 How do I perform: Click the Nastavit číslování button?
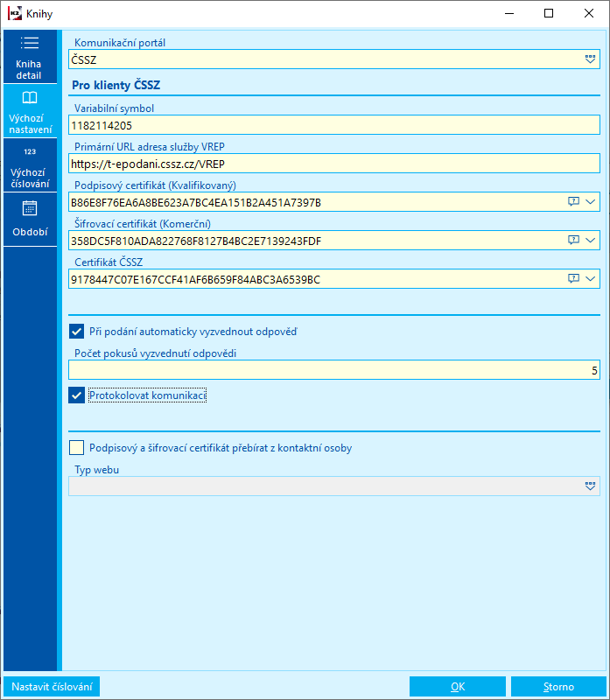tap(52, 687)
